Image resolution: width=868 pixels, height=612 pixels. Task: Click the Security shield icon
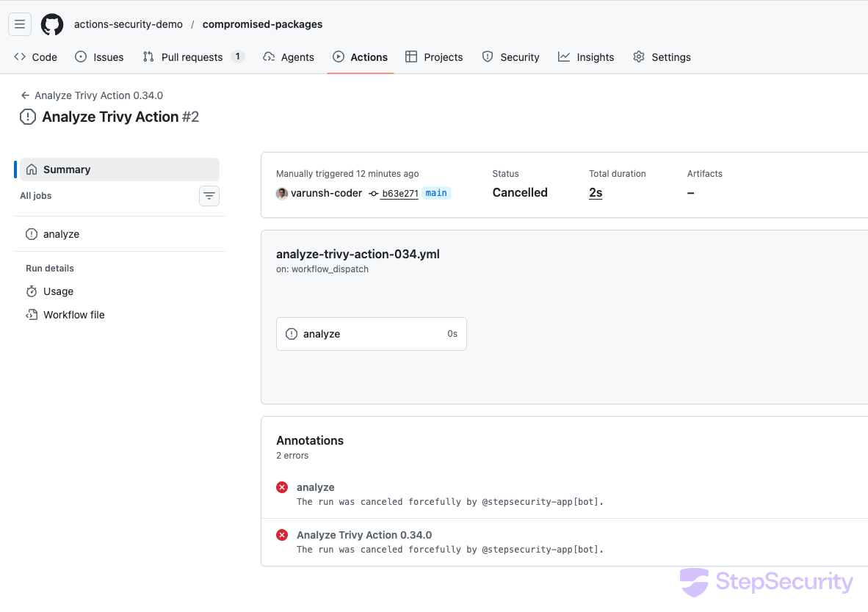click(x=488, y=57)
